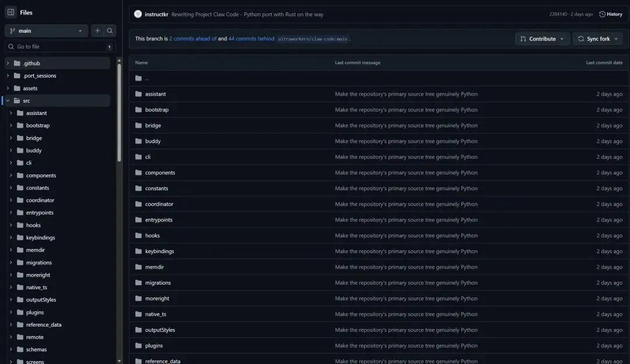The image size is (630, 364).
Task: Click the add file plus icon
Action: 97,30
